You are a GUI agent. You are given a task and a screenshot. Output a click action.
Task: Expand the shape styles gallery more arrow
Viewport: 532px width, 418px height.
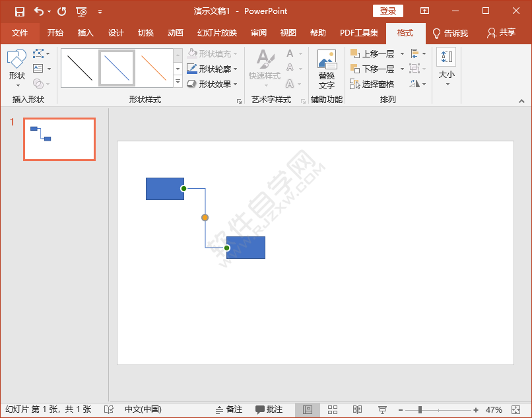click(178, 82)
